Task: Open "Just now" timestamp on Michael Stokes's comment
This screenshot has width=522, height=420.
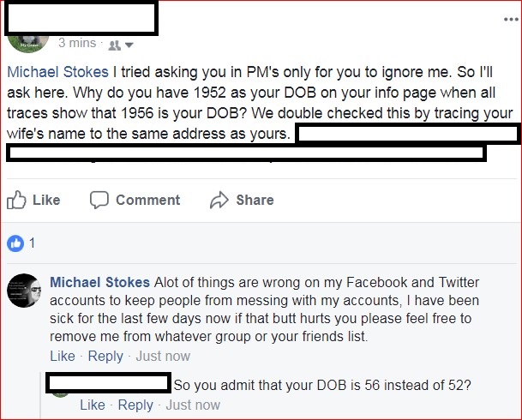Action: pyautogui.click(x=163, y=356)
